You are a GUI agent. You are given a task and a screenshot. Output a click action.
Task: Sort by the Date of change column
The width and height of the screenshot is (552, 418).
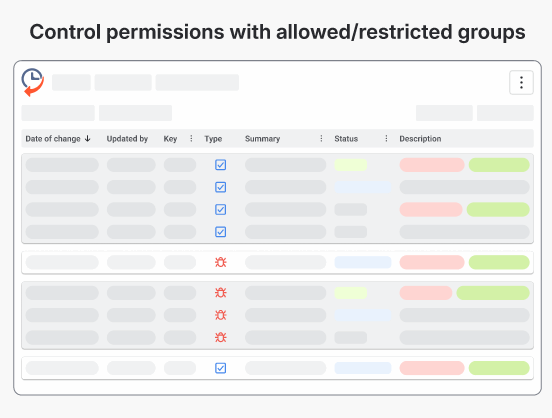click(58, 139)
